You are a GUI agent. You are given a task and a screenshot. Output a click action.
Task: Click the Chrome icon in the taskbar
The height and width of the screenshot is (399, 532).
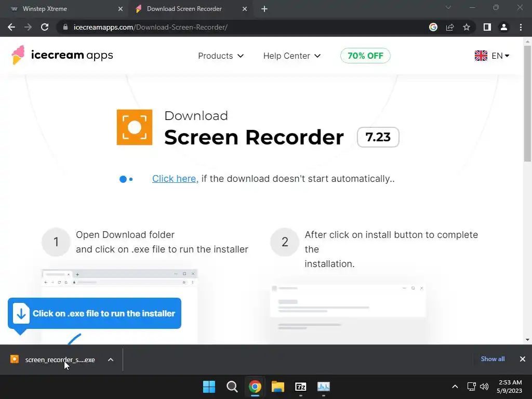point(255,387)
